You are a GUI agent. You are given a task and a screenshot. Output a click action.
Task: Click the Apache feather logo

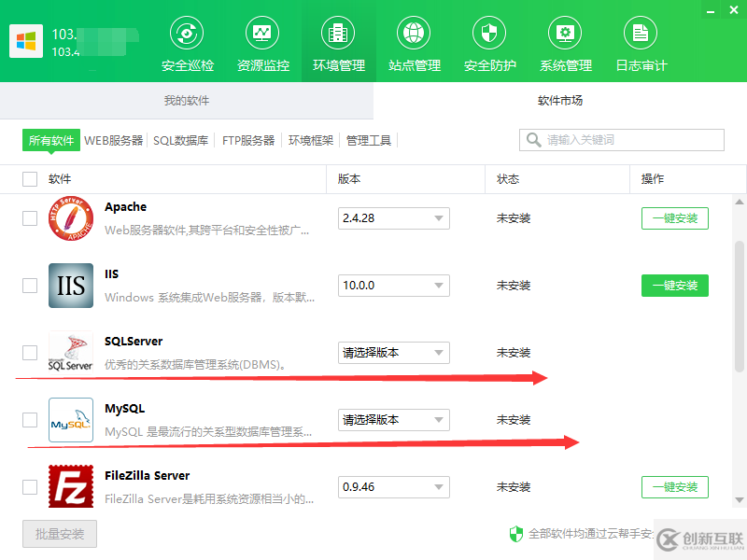[x=71, y=218]
